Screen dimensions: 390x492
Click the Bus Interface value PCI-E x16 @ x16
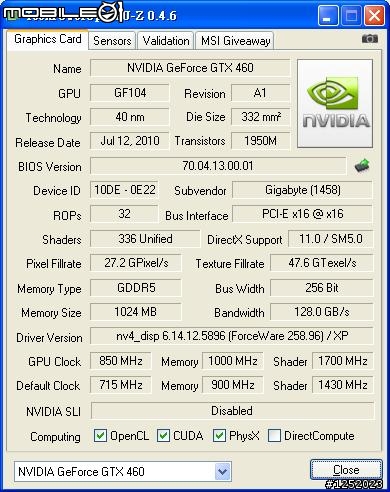pyautogui.click(x=302, y=214)
